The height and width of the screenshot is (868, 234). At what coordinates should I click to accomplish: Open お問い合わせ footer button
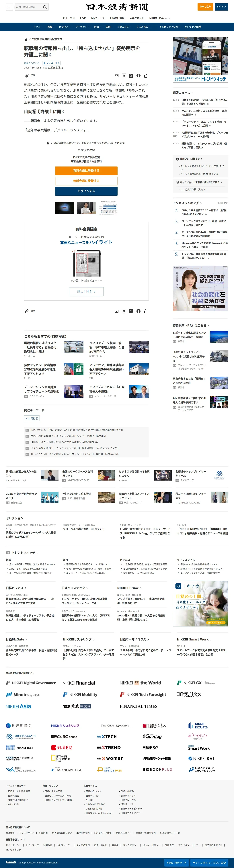pyautogui.click(x=177, y=863)
